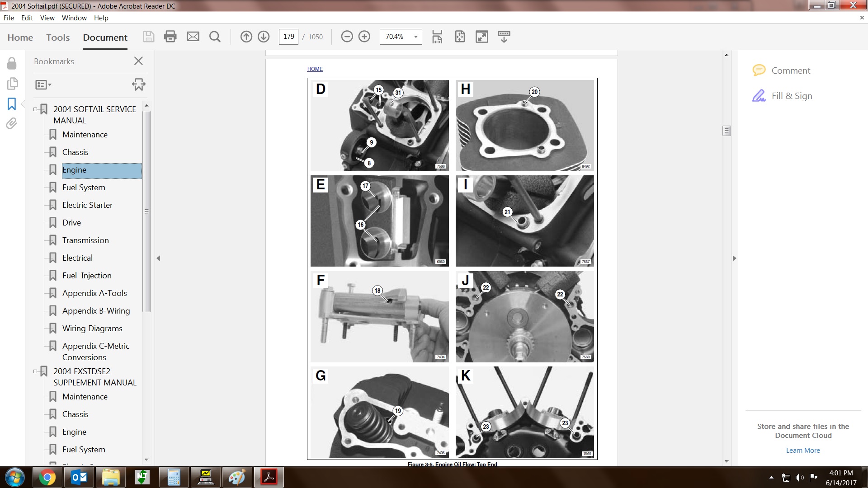
Task: Go to the next page arrow
Action: pyautogui.click(x=264, y=37)
